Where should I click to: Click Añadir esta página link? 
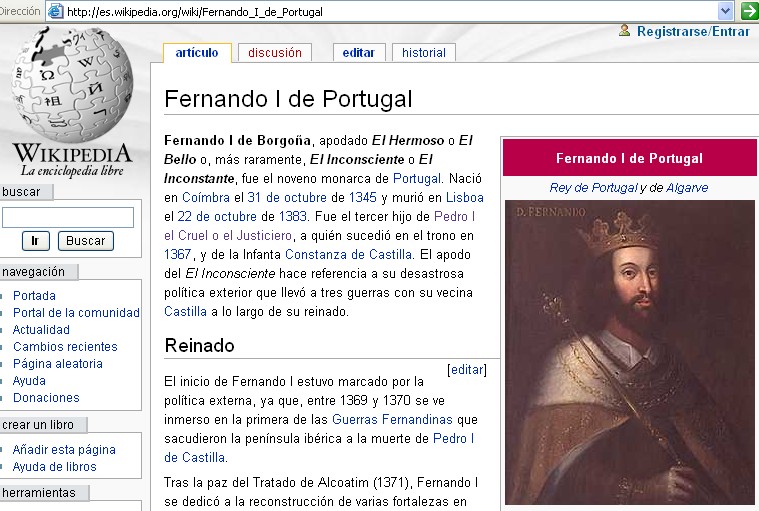[64, 450]
